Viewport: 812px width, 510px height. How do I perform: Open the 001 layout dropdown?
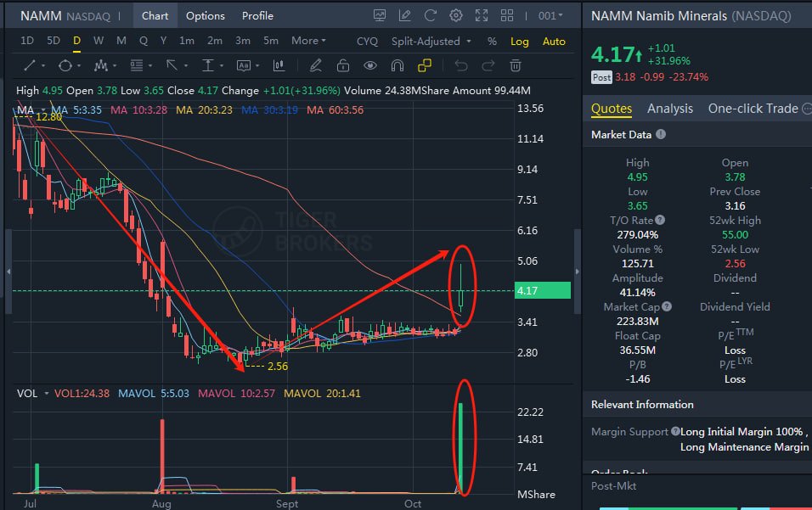click(x=550, y=15)
